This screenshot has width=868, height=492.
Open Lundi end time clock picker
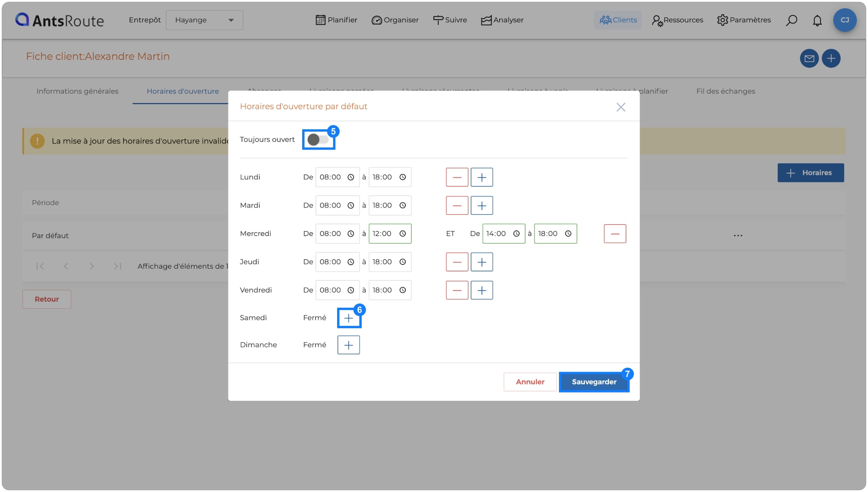(x=403, y=177)
